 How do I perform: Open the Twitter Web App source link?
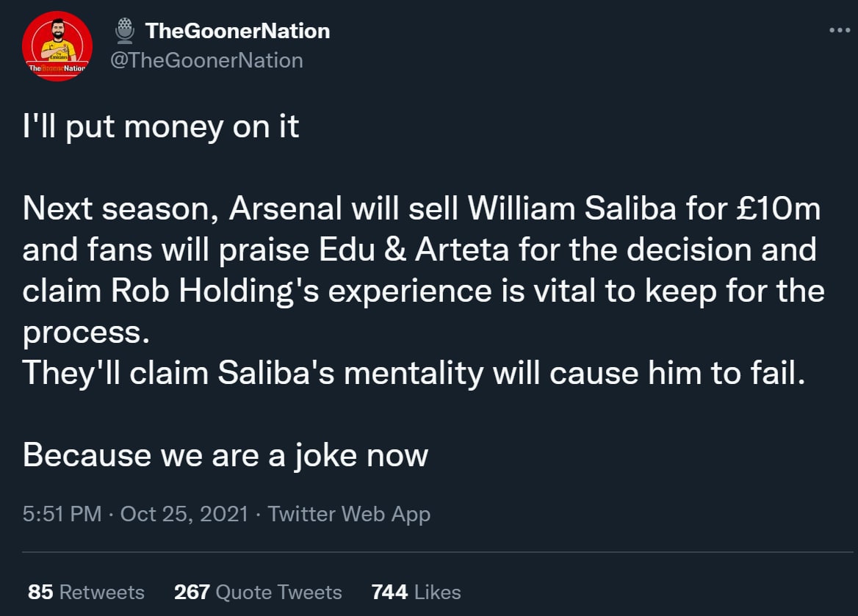click(x=349, y=514)
